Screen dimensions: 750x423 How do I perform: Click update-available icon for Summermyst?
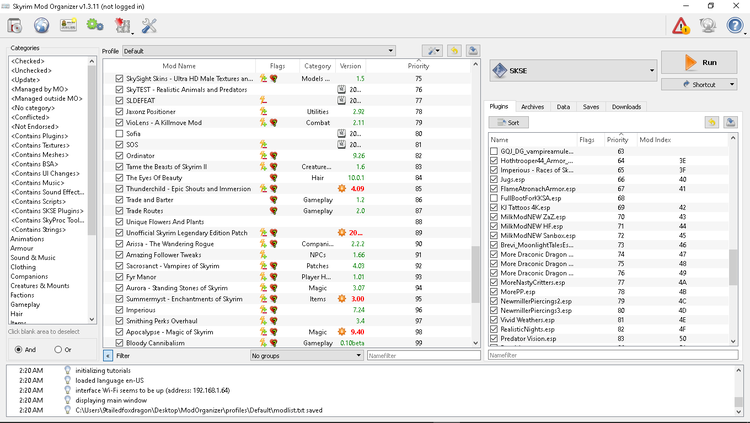342,299
